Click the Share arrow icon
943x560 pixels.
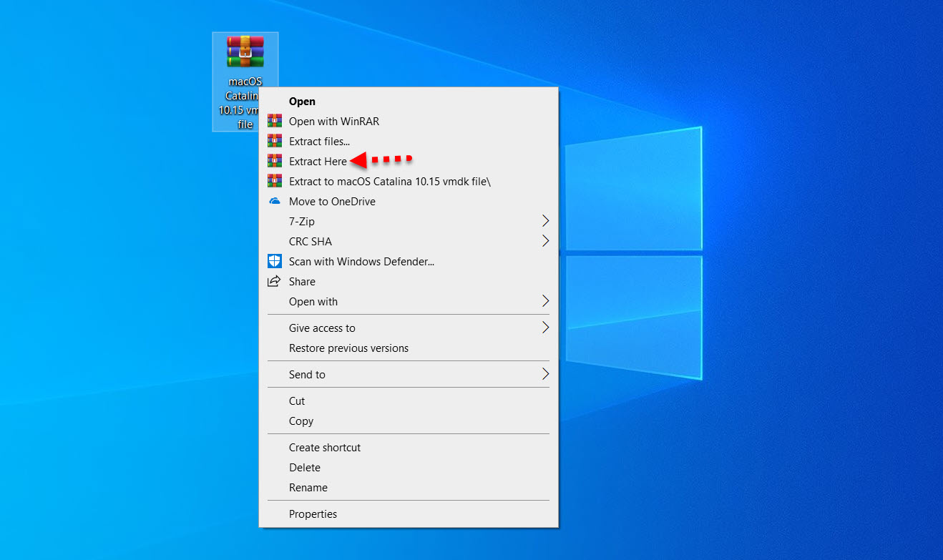click(274, 281)
